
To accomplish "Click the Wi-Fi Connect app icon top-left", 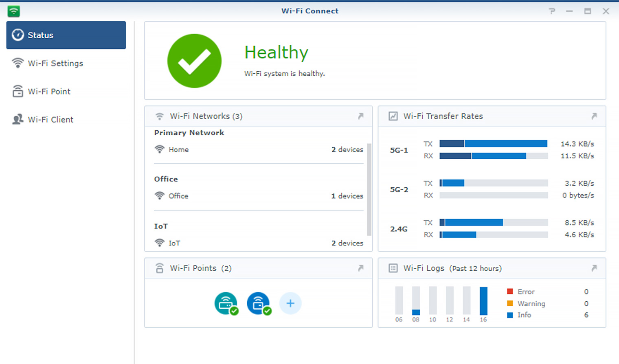I will click(13, 11).
